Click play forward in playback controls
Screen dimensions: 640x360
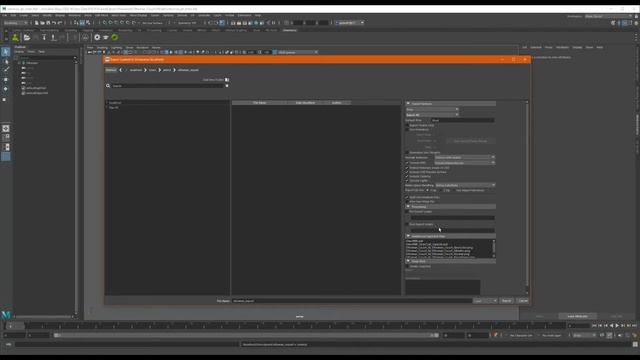[617, 326]
